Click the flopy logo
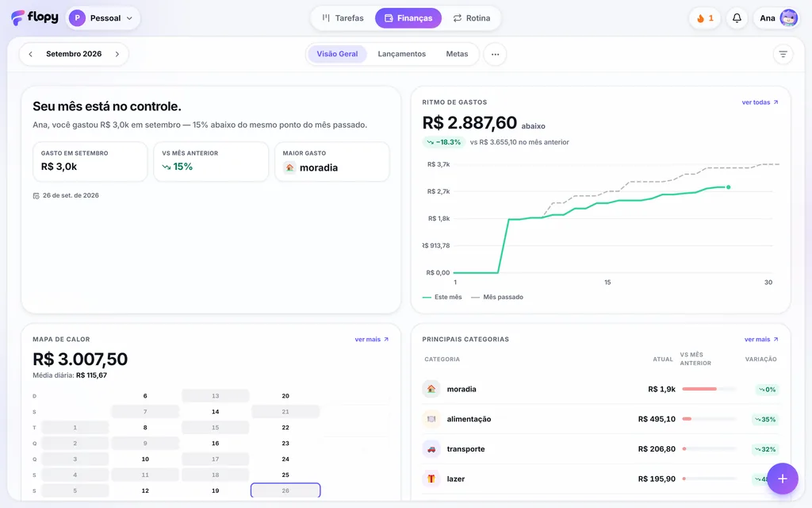The height and width of the screenshot is (508, 812). (35, 17)
